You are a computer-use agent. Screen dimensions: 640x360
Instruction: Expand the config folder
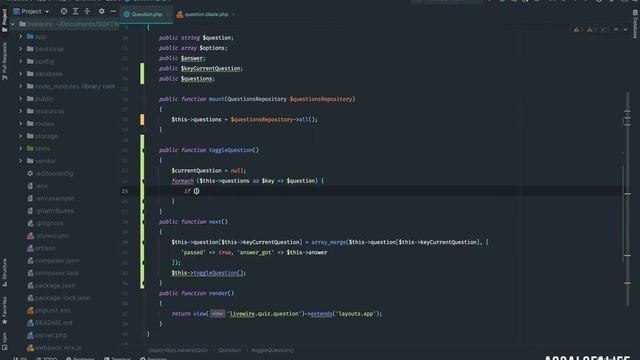point(21,62)
